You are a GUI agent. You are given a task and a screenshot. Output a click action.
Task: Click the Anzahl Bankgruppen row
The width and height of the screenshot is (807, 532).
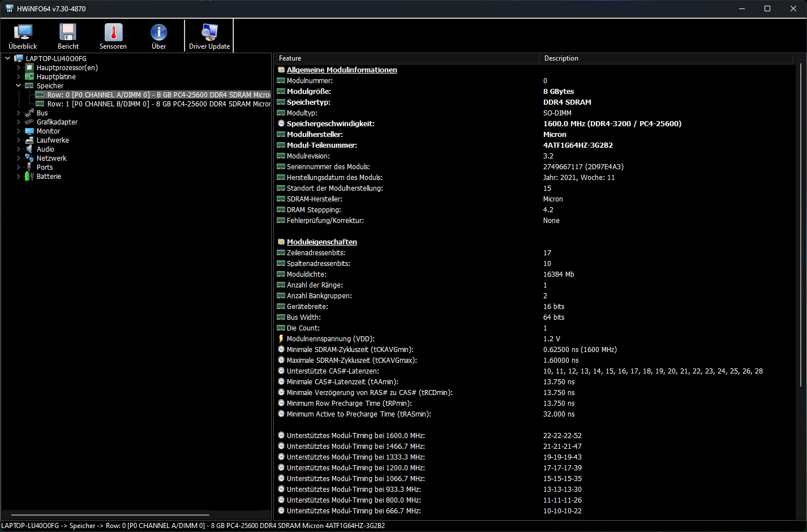(x=535, y=295)
